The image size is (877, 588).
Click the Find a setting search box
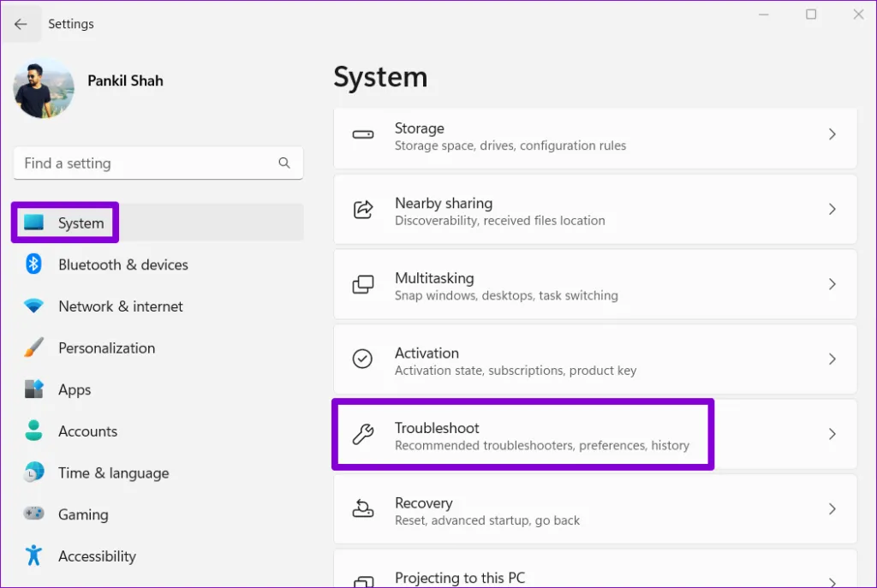146,163
